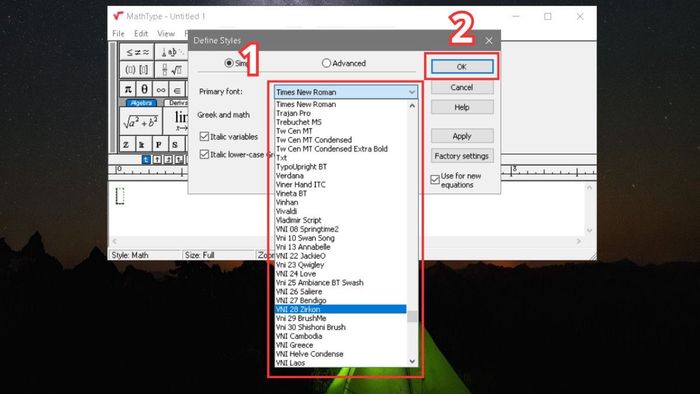Toggle the Italic variables checkbox

[x=204, y=136]
